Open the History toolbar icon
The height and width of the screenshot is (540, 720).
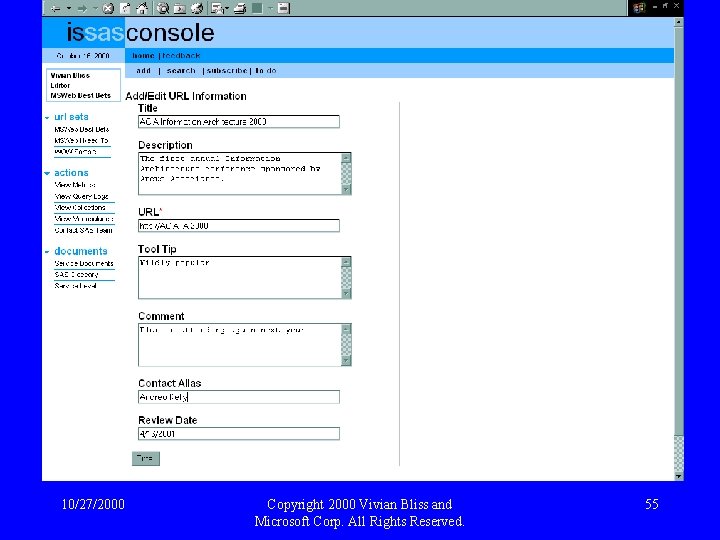click(x=197, y=8)
